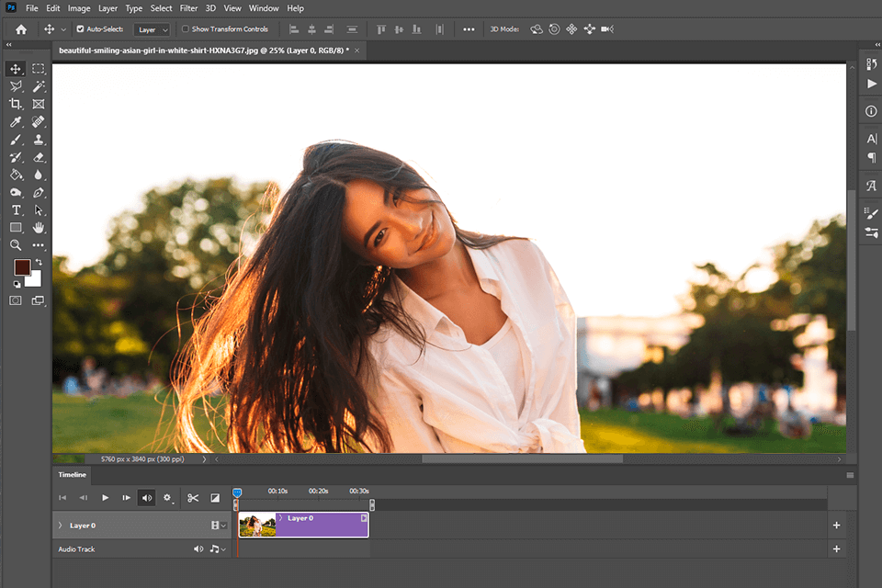Pick the Horizontal Type tool
Image resolution: width=882 pixels, height=588 pixels.
16,210
